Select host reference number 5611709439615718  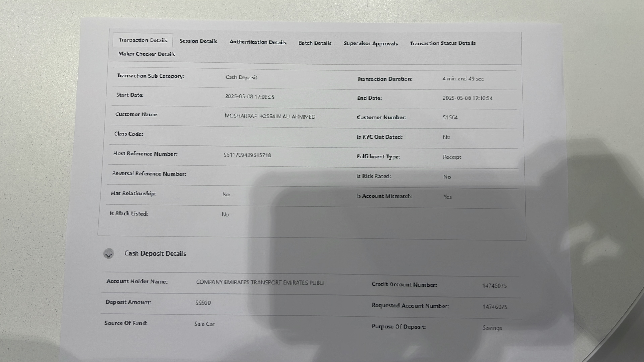coord(247,155)
